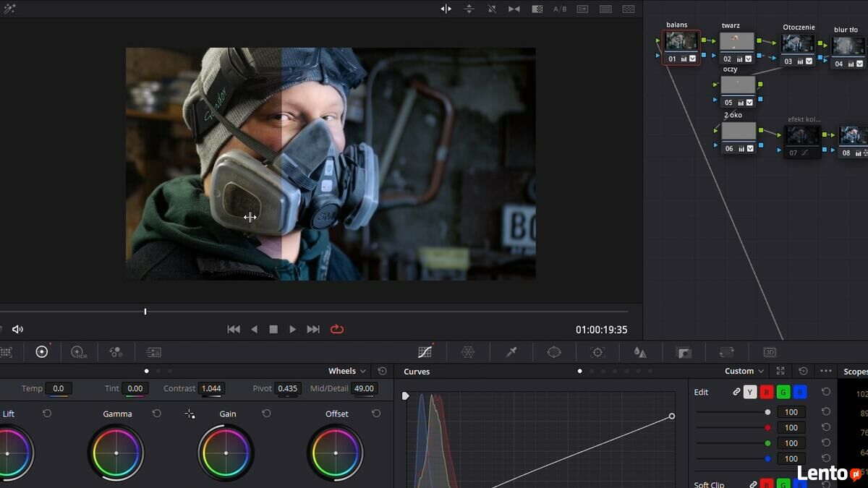Jump to last frame of clip
The height and width of the screenshot is (488, 868).
(x=313, y=329)
